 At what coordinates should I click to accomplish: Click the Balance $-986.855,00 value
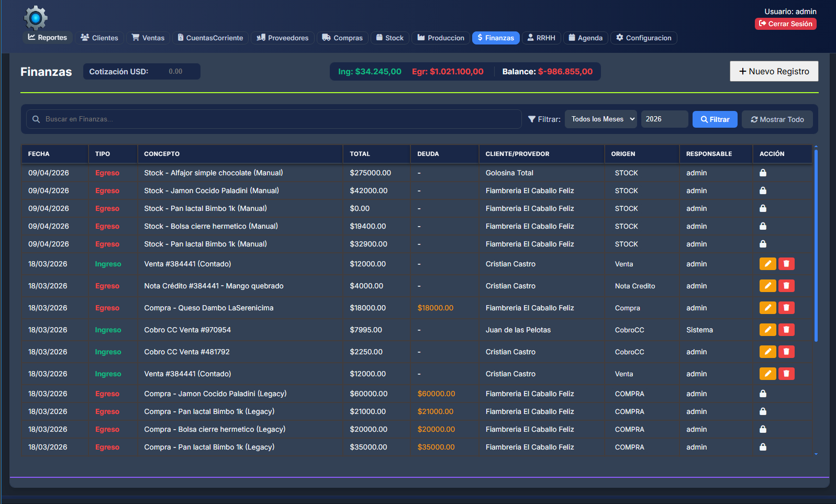[565, 72]
